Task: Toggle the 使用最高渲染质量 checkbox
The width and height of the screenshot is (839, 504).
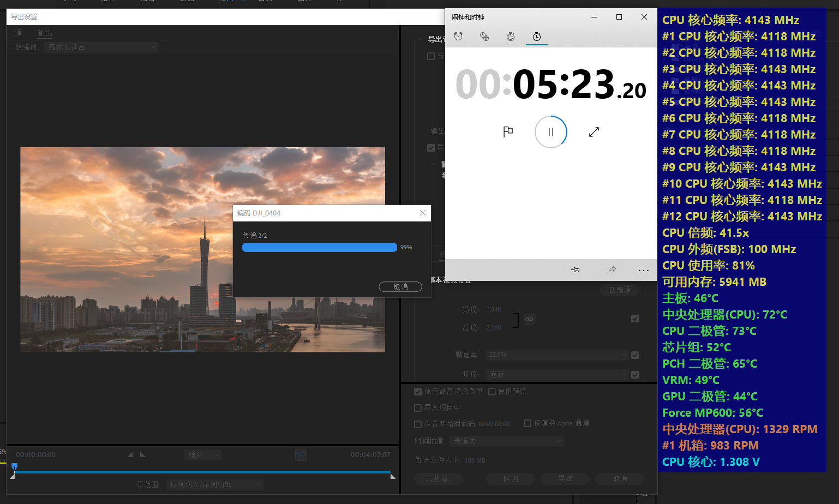Action: pos(418,392)
